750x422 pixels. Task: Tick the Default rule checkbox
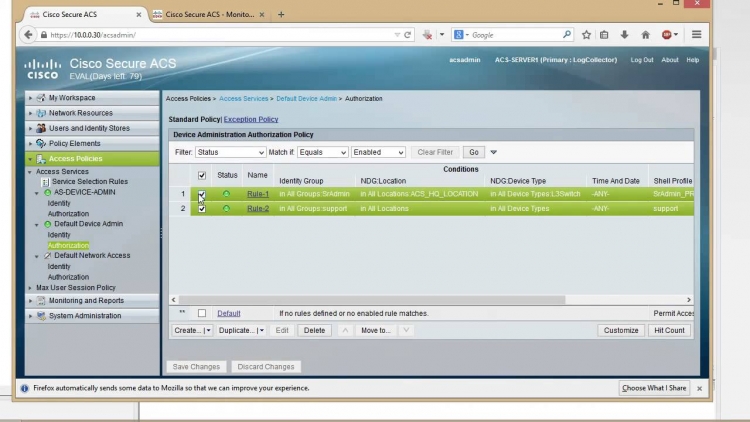(x=202, y=313)
